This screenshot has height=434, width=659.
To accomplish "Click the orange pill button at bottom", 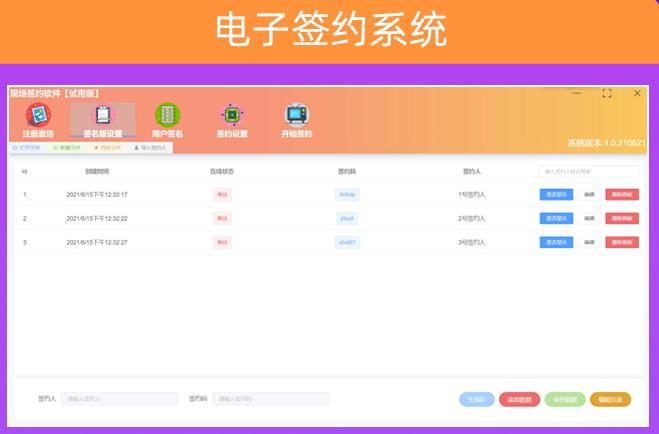I will click(610, 399).
